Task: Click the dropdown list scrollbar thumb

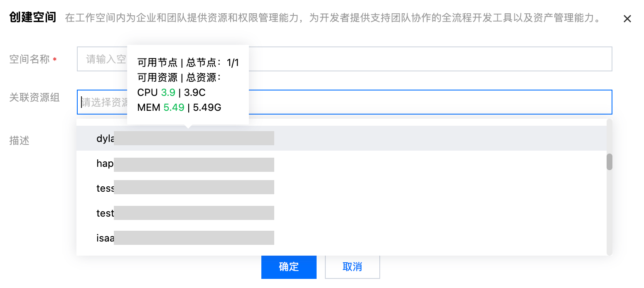Action: coord(610,162)
